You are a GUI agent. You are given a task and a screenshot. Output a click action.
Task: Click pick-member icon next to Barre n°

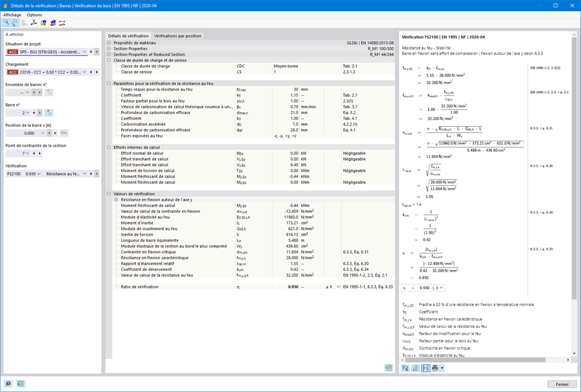(49, 113)
